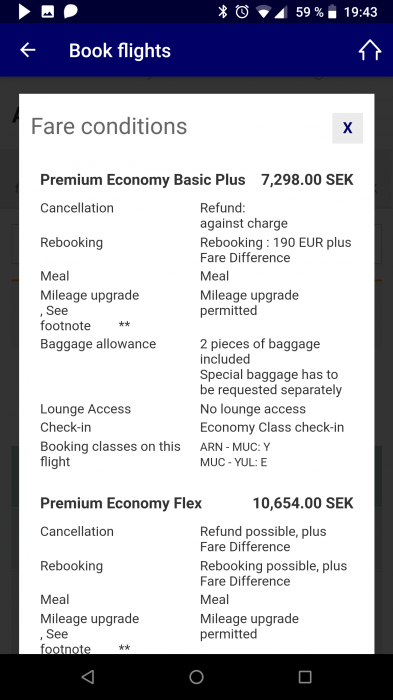Viewport: 393px width, 700px height.
Task: Tap the 10,654.00 SEK price
Action: [x=303, y=503]
